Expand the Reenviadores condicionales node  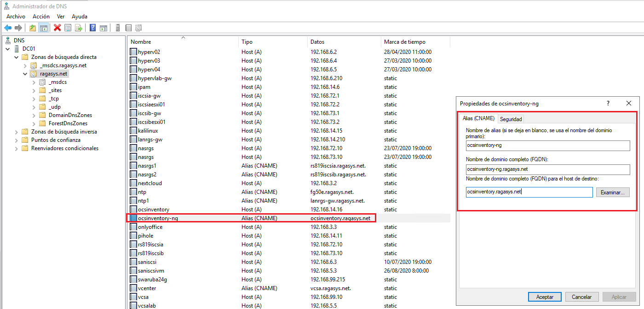[17, 148]
